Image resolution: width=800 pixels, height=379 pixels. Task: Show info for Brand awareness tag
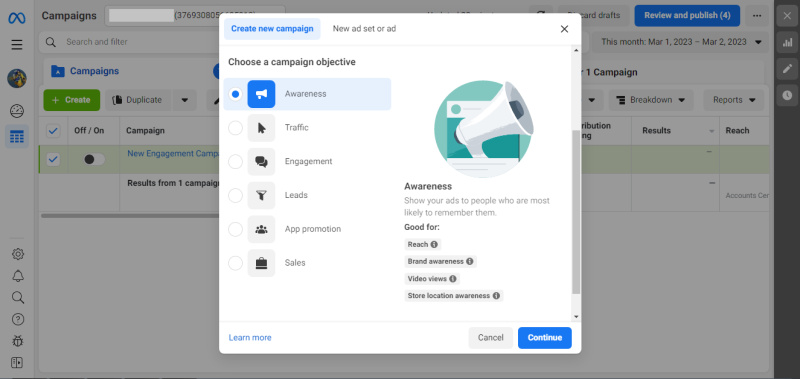pos(469,261)
